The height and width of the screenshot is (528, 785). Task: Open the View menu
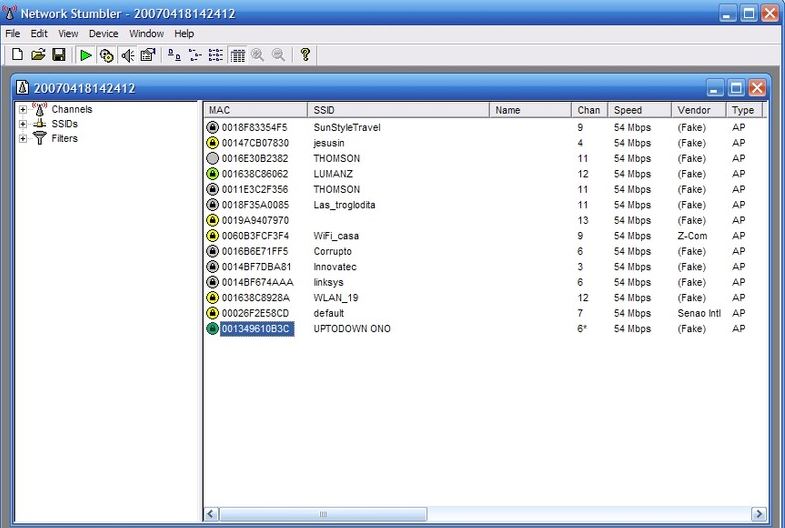click(x=68, y=34)
